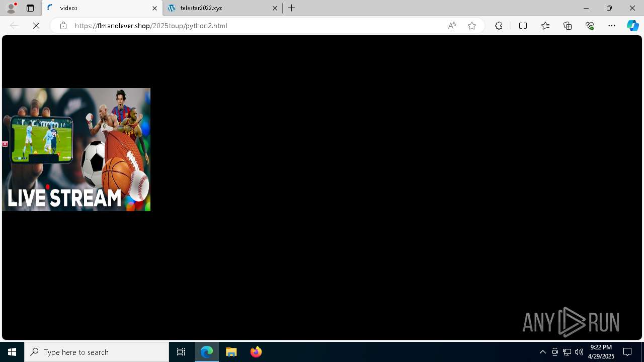644x362 pixels.
Task: Open network status tray icon
Action: click(567, 352)
